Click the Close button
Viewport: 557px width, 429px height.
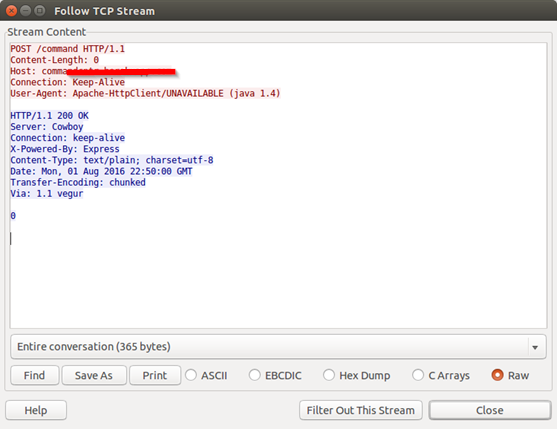pyautogui.click(x=490, y=410)
